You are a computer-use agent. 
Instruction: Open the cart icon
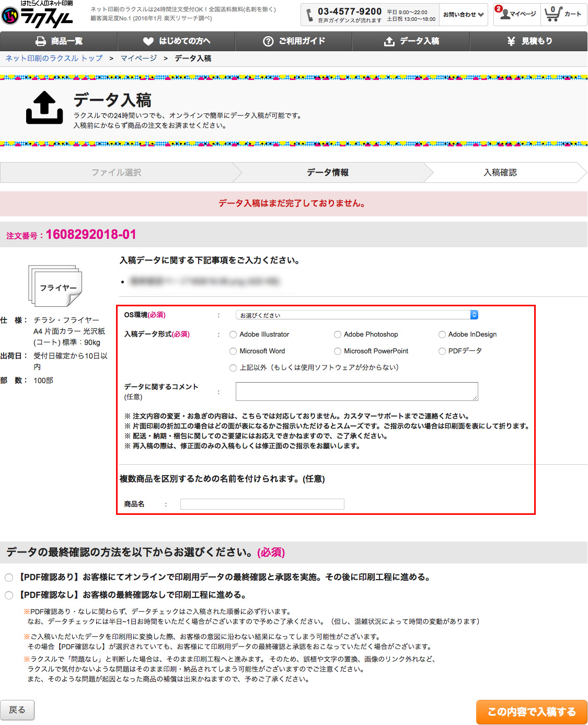pyautogui.click(x=552, y=14)
